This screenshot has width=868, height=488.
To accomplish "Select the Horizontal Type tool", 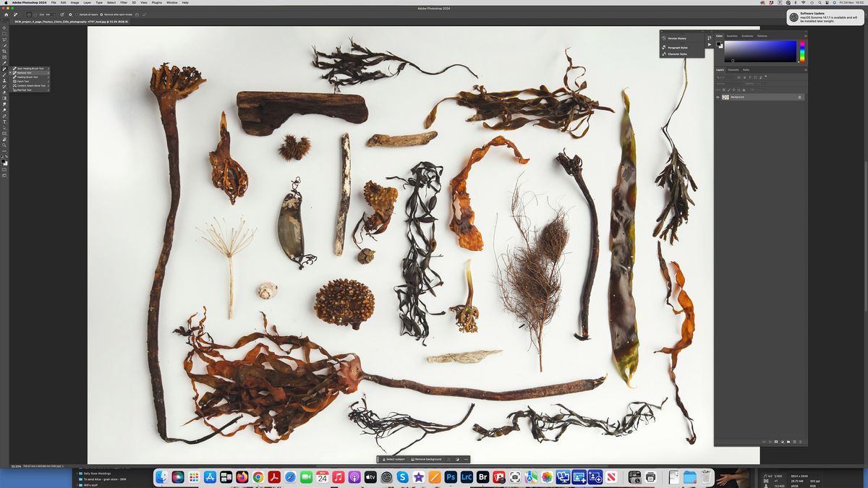I will [x=4, y=121].
